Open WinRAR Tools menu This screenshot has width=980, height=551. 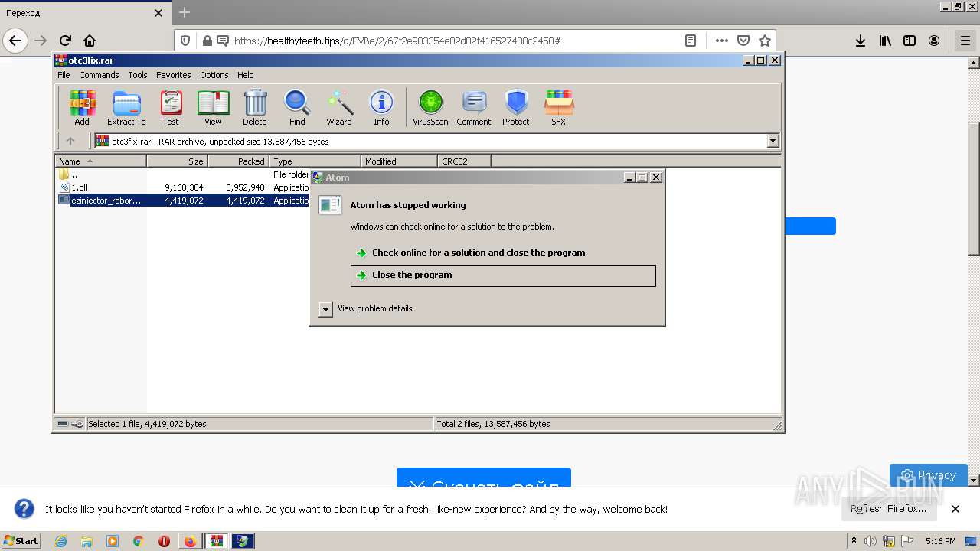point(138,75)
